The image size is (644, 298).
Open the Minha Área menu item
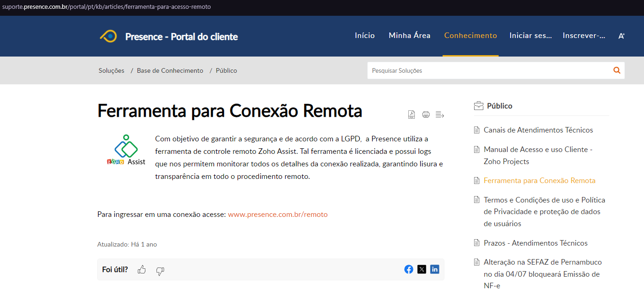click(x=410, y=36)
